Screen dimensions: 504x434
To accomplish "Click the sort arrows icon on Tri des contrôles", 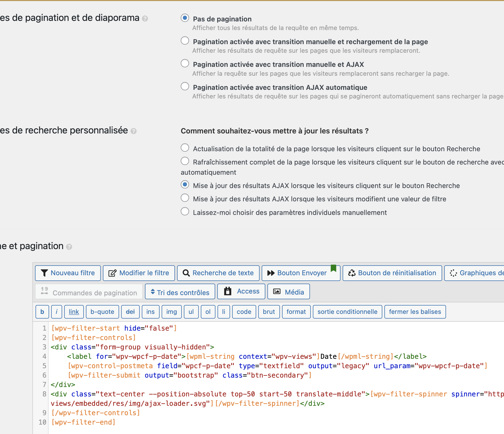I will [x=153, y=292].
